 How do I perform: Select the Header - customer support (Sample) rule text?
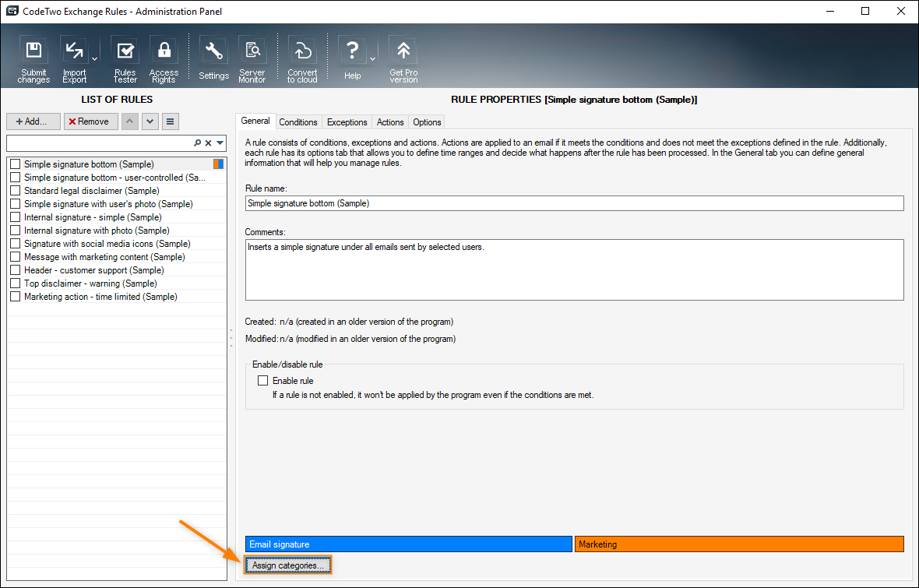(93, 270)
